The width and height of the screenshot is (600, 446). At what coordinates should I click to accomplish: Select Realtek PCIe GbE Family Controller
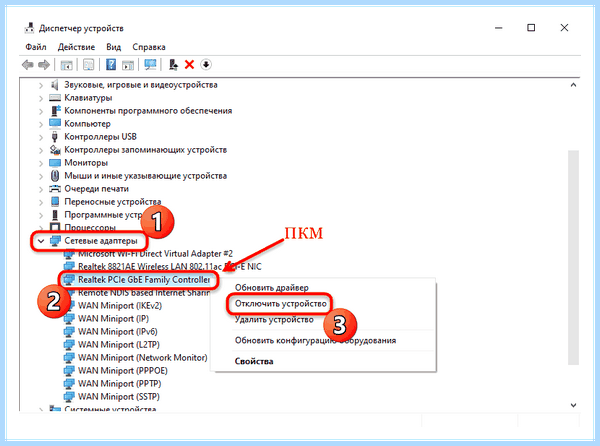(x=144, y=280)
